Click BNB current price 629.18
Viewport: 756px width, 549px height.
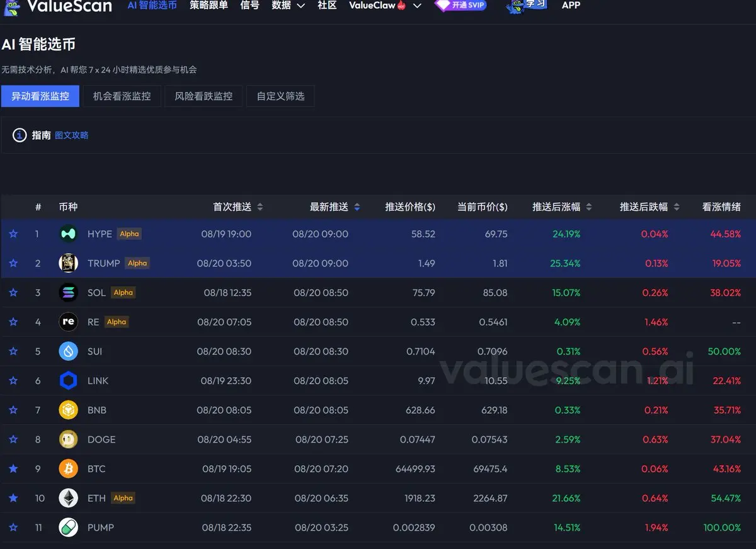point(494,410)
